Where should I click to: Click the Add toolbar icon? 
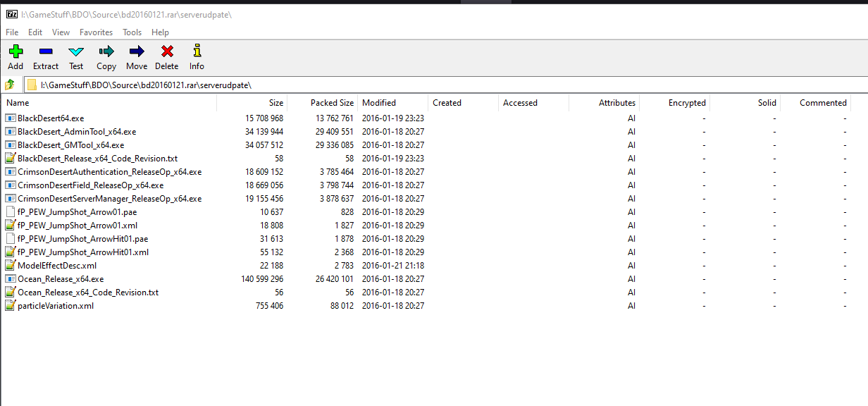15,51
